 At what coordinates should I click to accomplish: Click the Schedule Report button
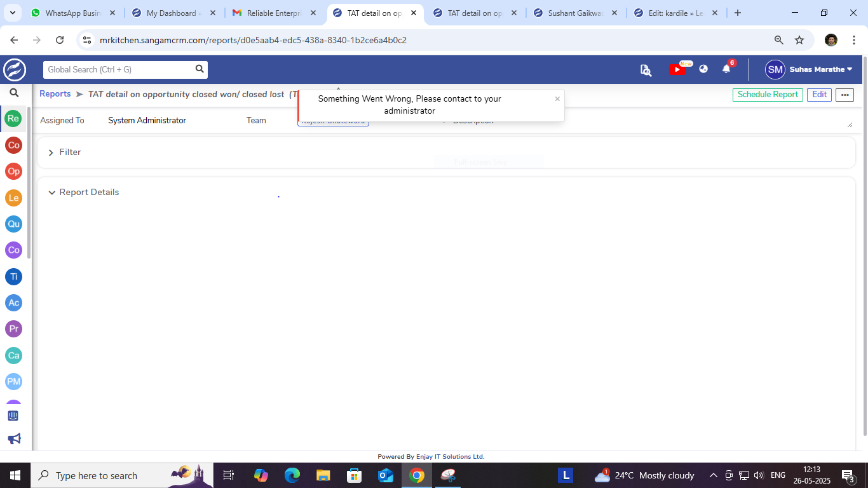[x=768, y=95]
